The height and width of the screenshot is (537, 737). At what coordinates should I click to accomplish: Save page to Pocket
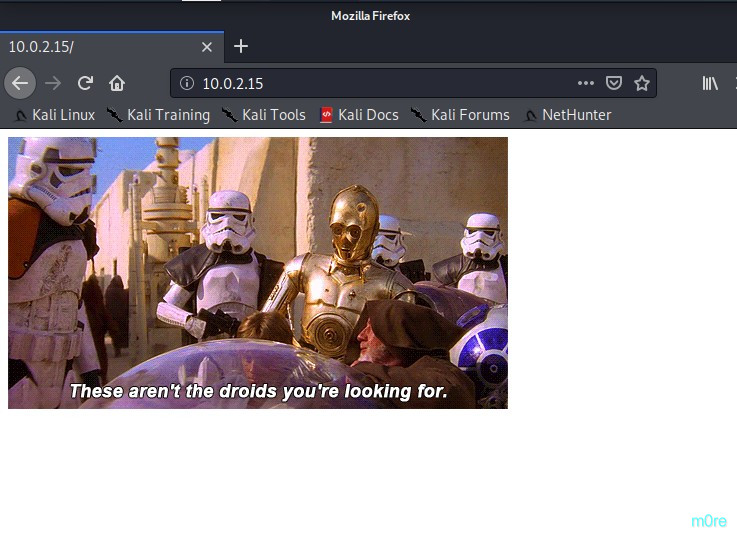point(613,83)
